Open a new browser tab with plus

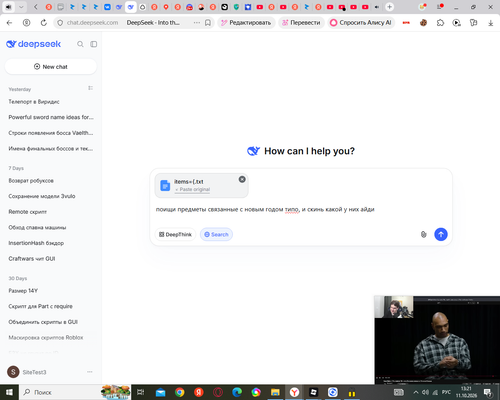(389, 7)
